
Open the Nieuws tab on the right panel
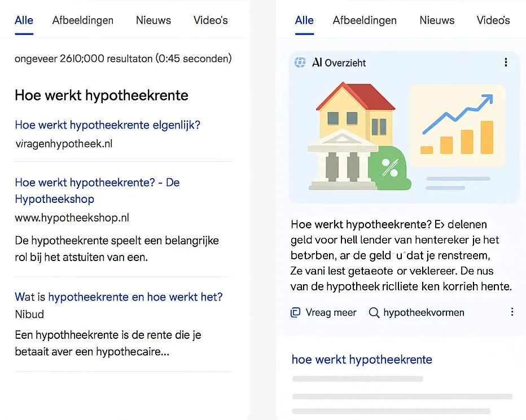pos(437,20)
